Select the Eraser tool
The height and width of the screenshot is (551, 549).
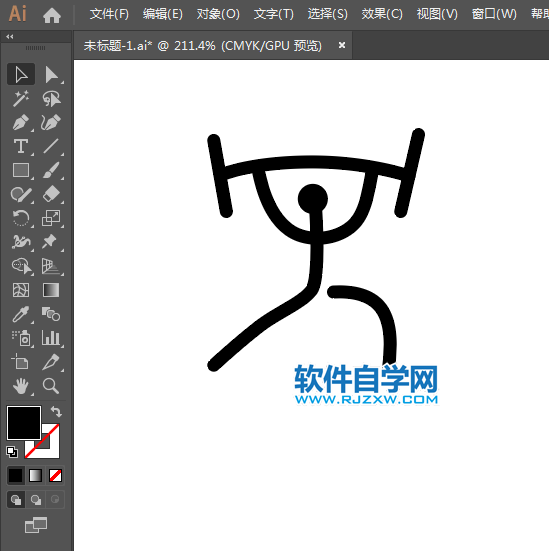(x=51, y=194)
